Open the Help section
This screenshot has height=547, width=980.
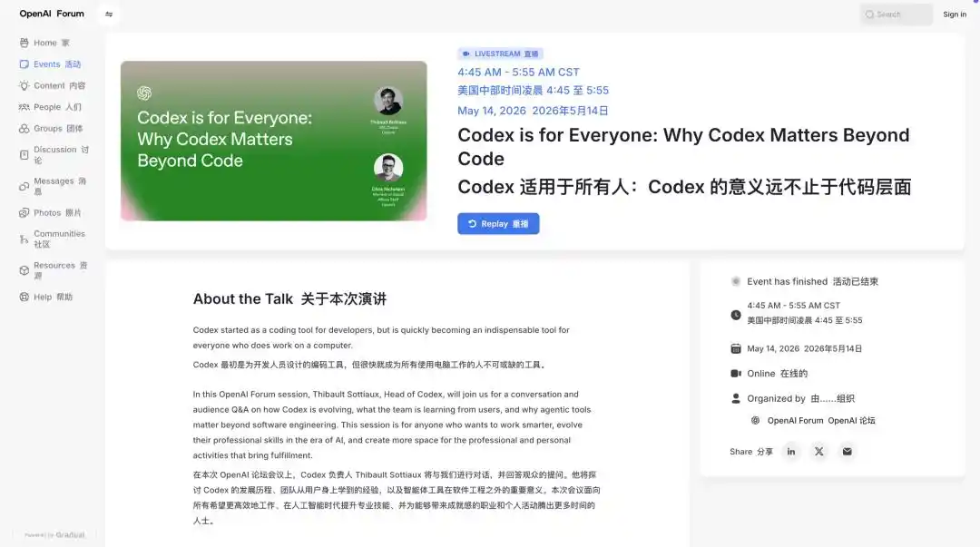(x=53, y=297)
